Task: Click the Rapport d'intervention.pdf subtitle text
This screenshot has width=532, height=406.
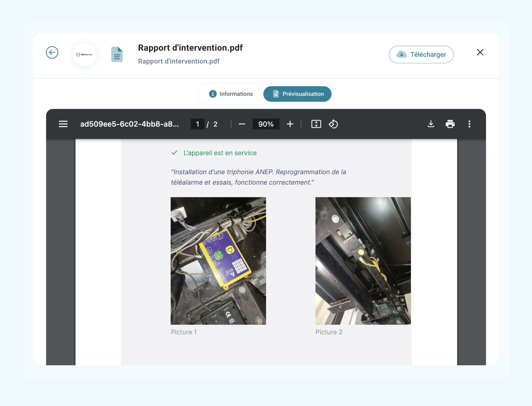Action: point(179,61)
